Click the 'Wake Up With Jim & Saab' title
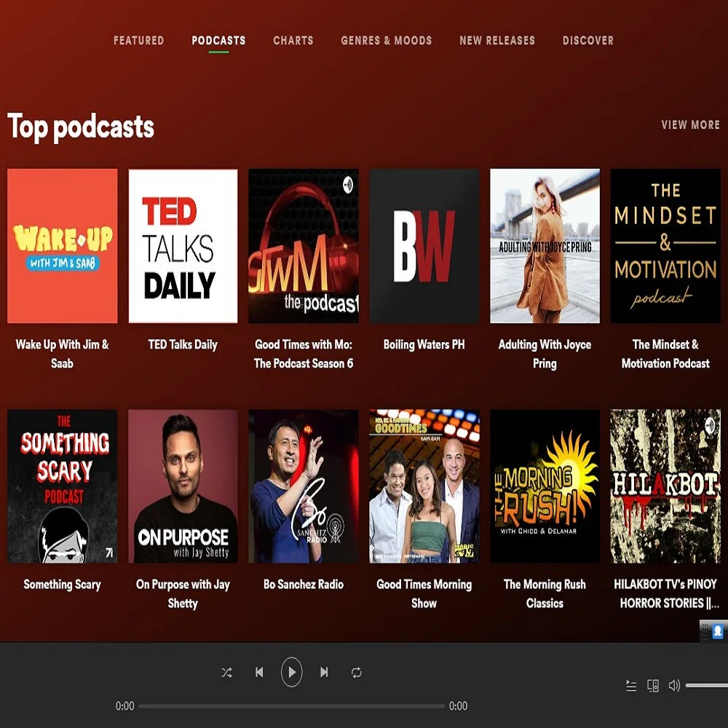 click(62, 354)
